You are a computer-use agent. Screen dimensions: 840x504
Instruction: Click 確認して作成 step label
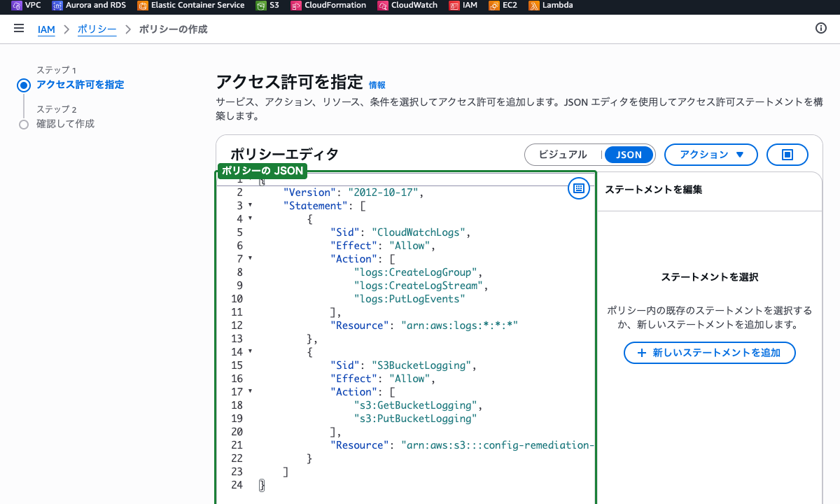65,124
